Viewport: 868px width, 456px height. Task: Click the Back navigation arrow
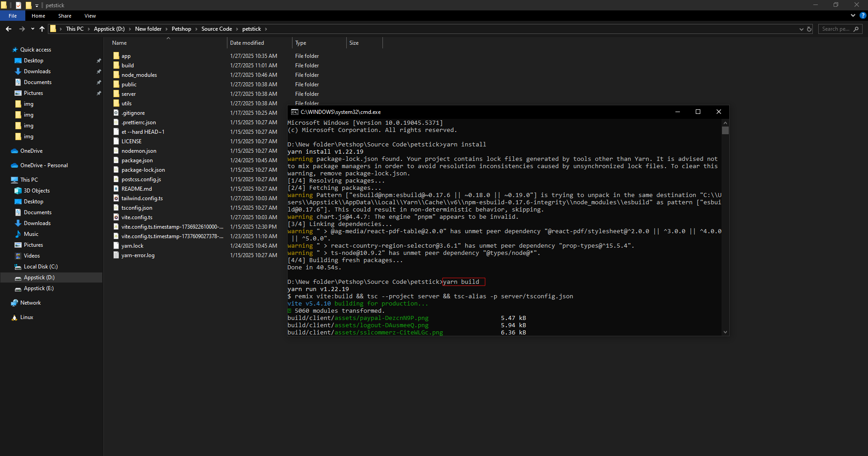pyautogui.click(x=9, y=29)
